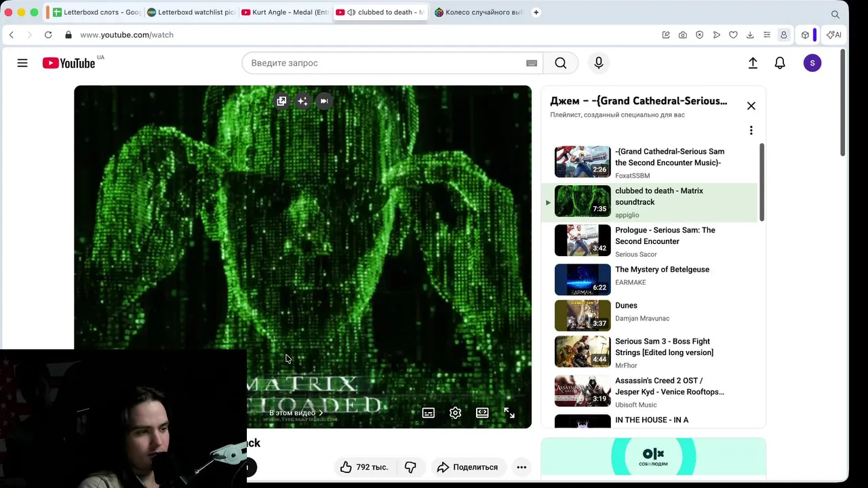This screenshot has width=868, height=488.
Task: Click the address bar showing www.youtube.com/watch
Action: point(127,35)
